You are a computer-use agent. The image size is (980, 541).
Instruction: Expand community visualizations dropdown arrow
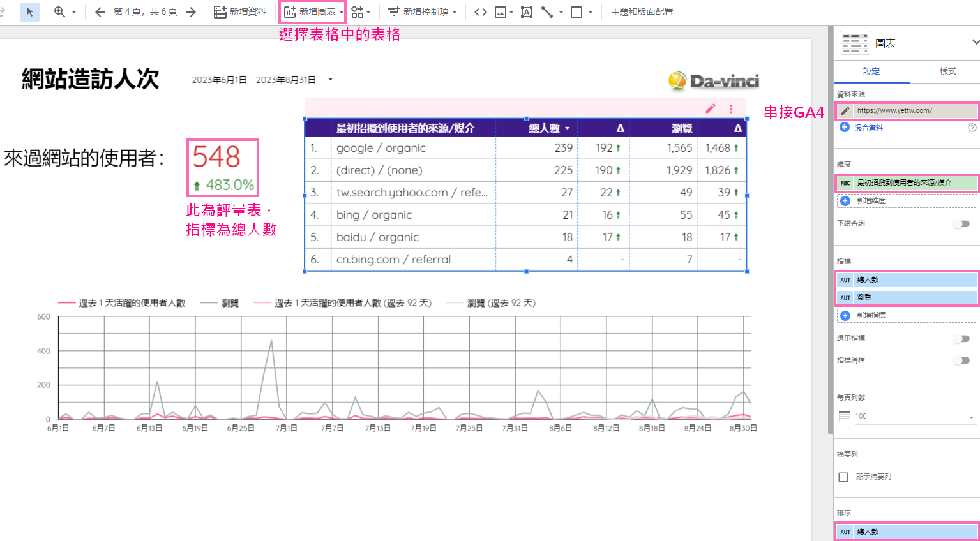point(368,12)
